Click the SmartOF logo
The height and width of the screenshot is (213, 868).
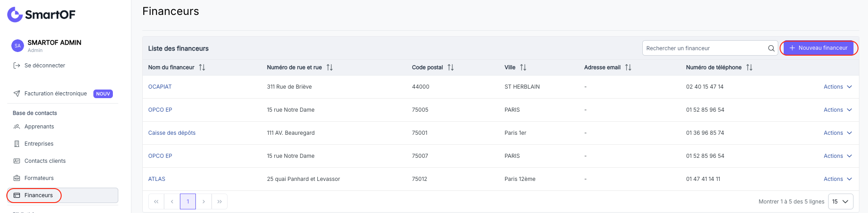tap(41, 14)
